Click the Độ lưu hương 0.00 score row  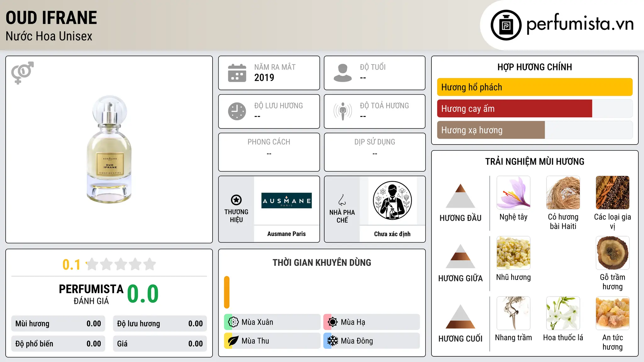(160, 324)
